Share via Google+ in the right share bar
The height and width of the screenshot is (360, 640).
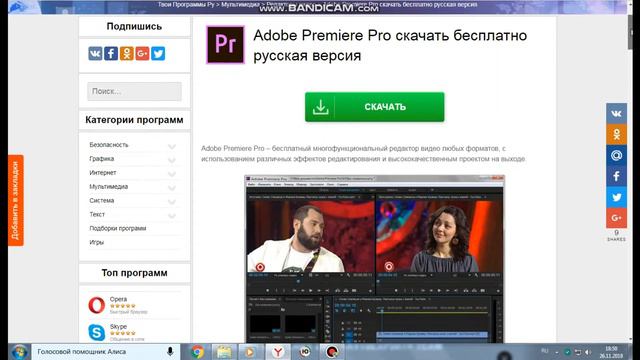click(616, 218)
